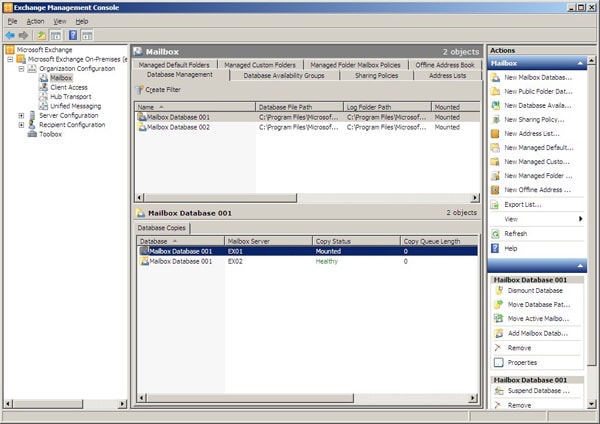This screenshot has height=424, width=600.
Task: Click New Mailbox Database action icon
Action: pos(495,78)
